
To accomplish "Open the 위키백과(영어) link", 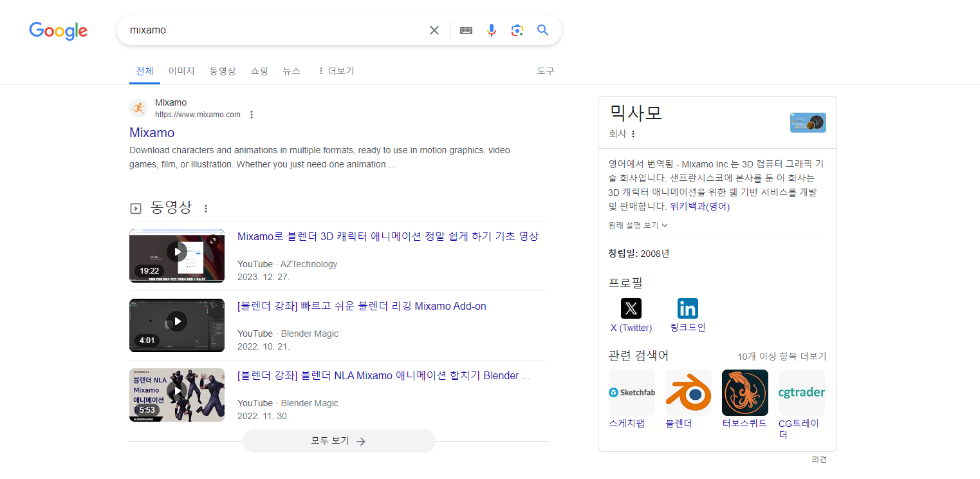I will [700, 207].
